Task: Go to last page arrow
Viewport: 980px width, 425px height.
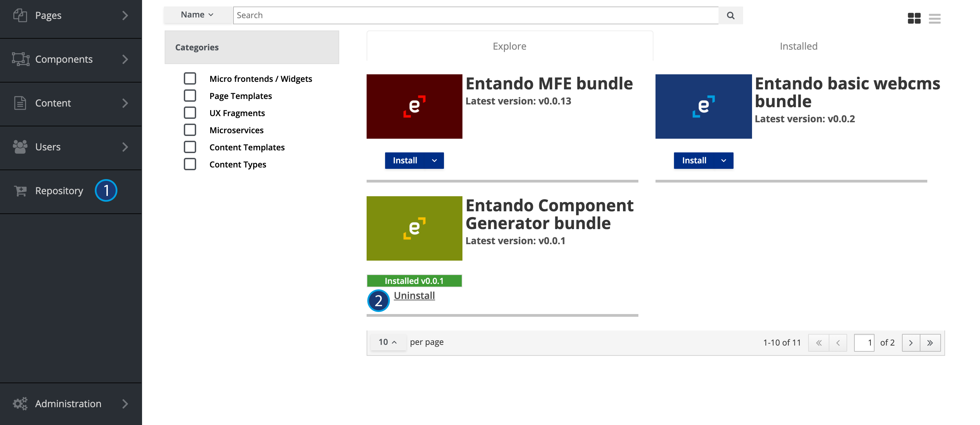Action: tap(930, 342)
